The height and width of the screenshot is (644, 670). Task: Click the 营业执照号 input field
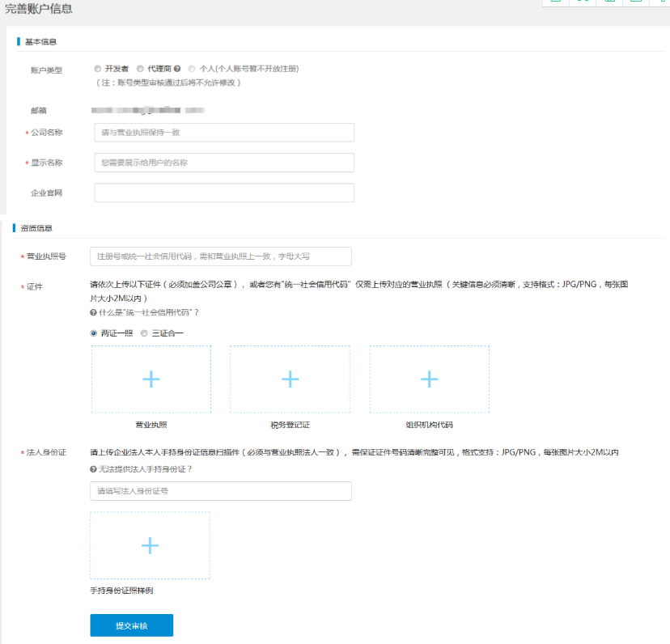point(220,256)
